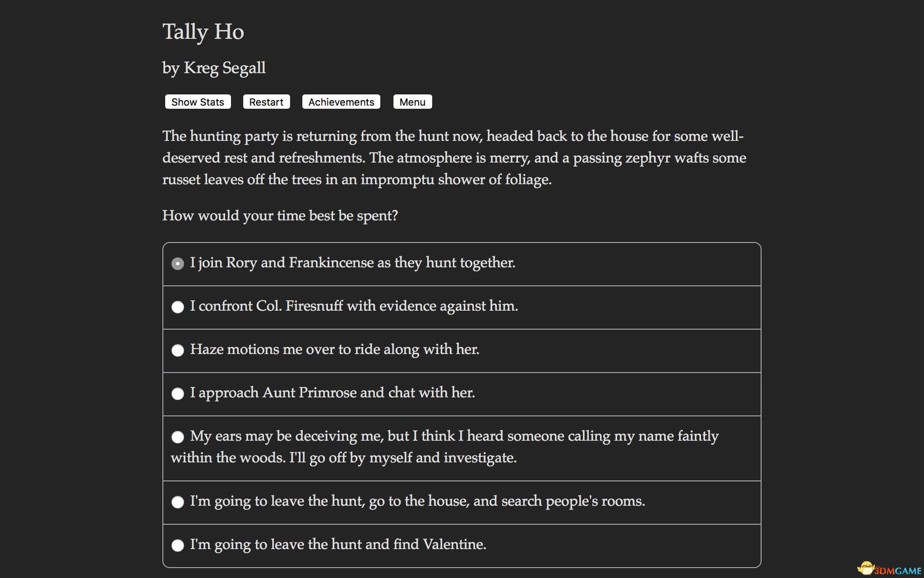Click the 'How would your time best be spent?' prompt

[280, 215]
